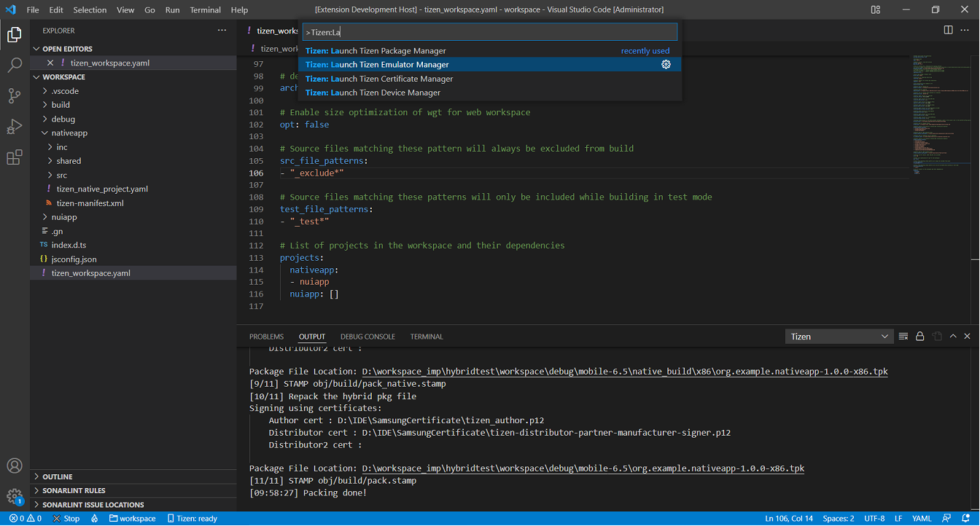Toggle auto-scroll lock in the Output panel

919,336
